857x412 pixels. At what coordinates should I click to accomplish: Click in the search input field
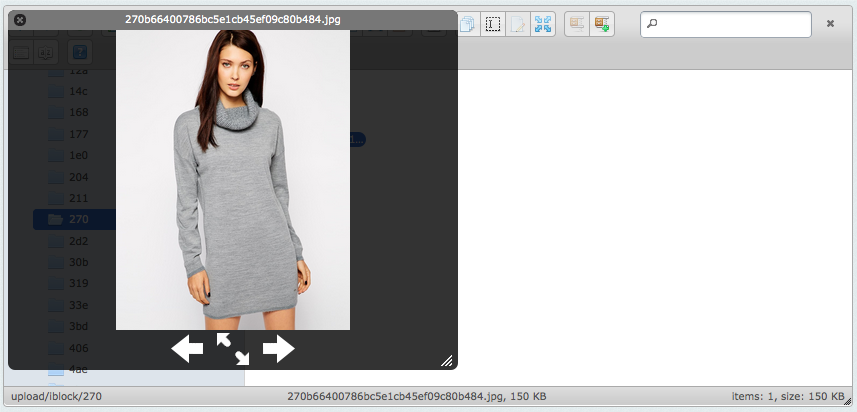[730, 25]
